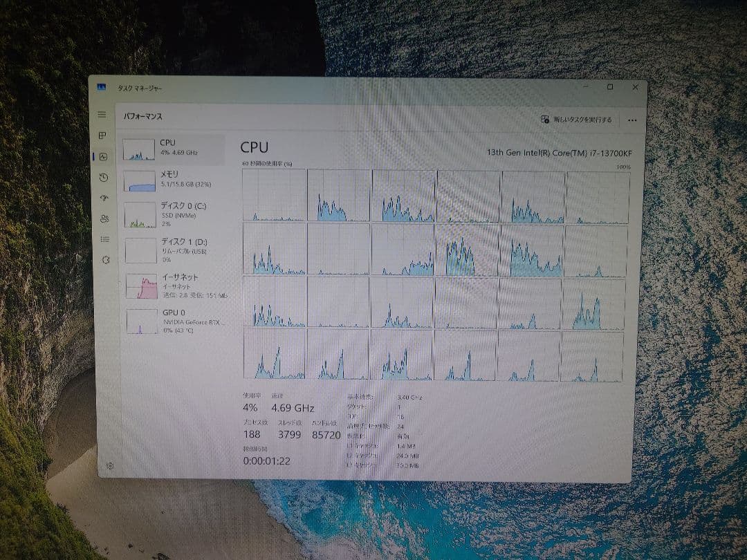Image resolution: width=747 pixels, height=560 pixels.
Task: Click the run new task icon
Action: pyautogui.click(x=546, y=118)
